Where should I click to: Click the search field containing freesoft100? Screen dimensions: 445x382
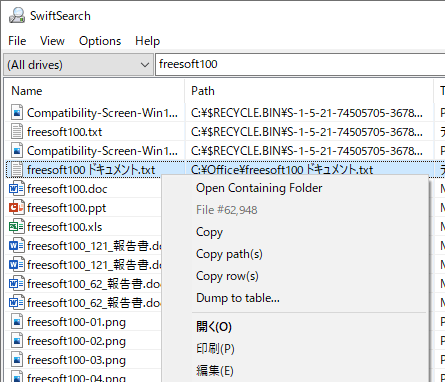click(300, 64)
